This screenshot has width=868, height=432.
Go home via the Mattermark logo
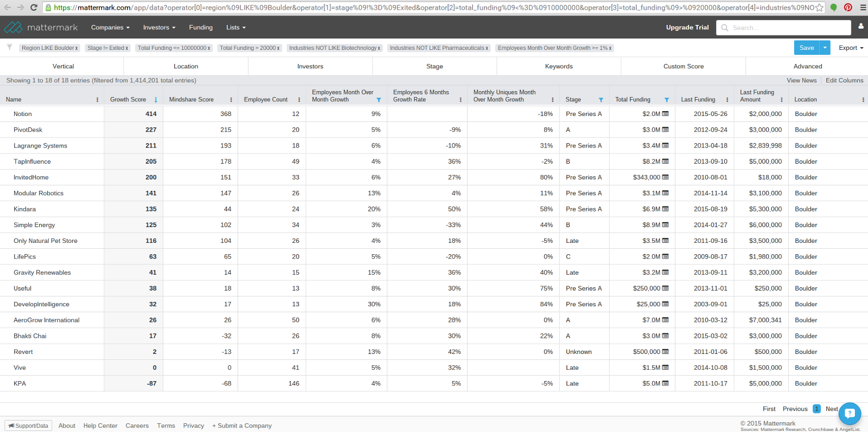point(41,27)
